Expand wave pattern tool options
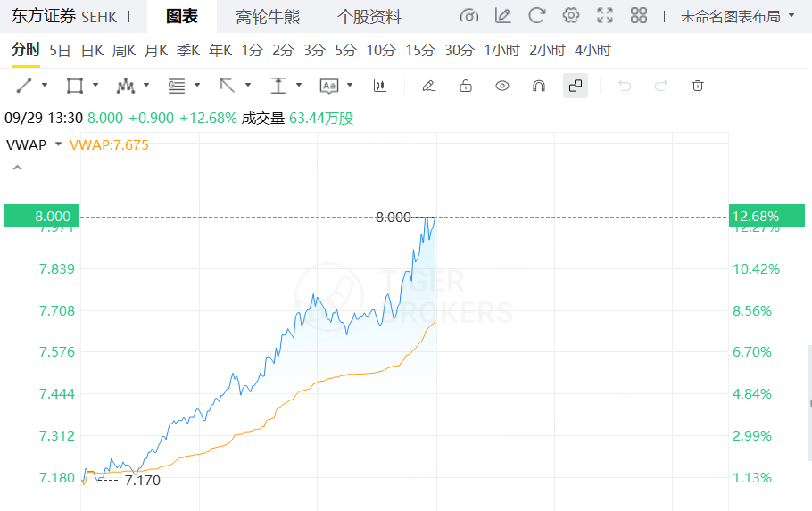This screenshot has height=511, width=812. (x=146, y=85)
